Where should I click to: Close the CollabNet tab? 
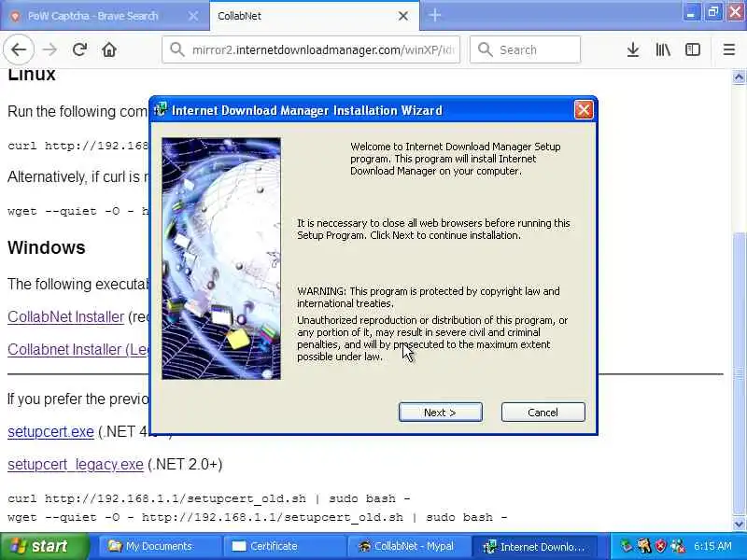403,16
